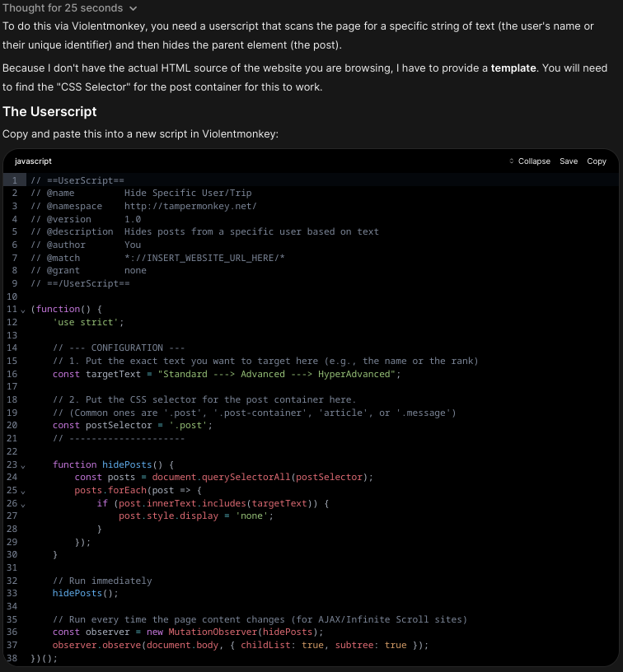This screenshot has width=623, height=672.
Task: Click 'post.style.display' on line 27
Action: click(x=168, y=516)
